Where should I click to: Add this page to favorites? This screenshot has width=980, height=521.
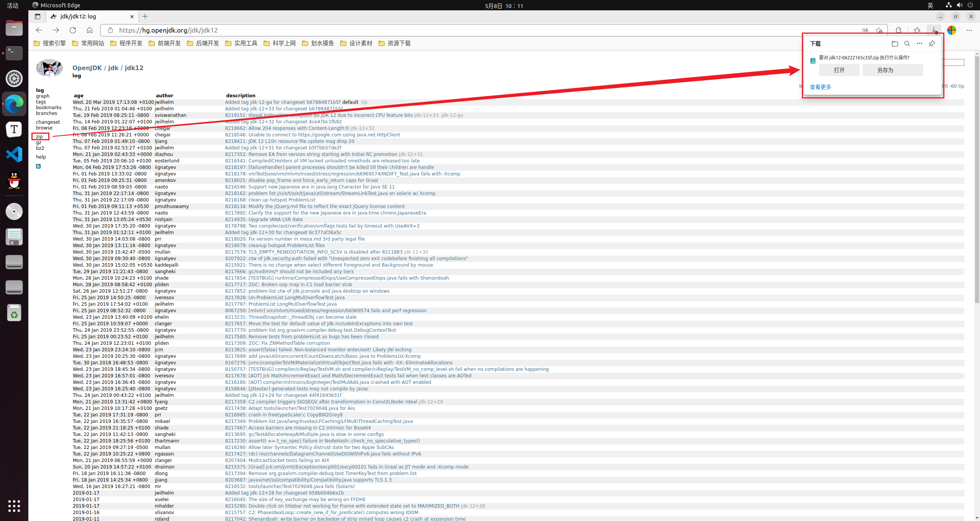(879, 30)
